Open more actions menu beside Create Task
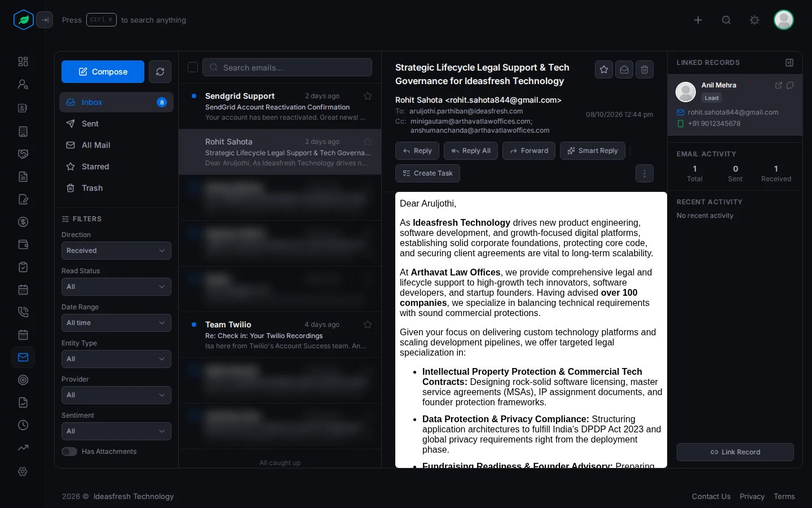 point(645,173)
